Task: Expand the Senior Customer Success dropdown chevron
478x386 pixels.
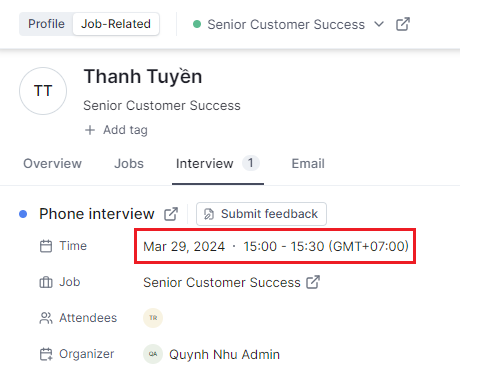Action: click(x=379, y=24)
